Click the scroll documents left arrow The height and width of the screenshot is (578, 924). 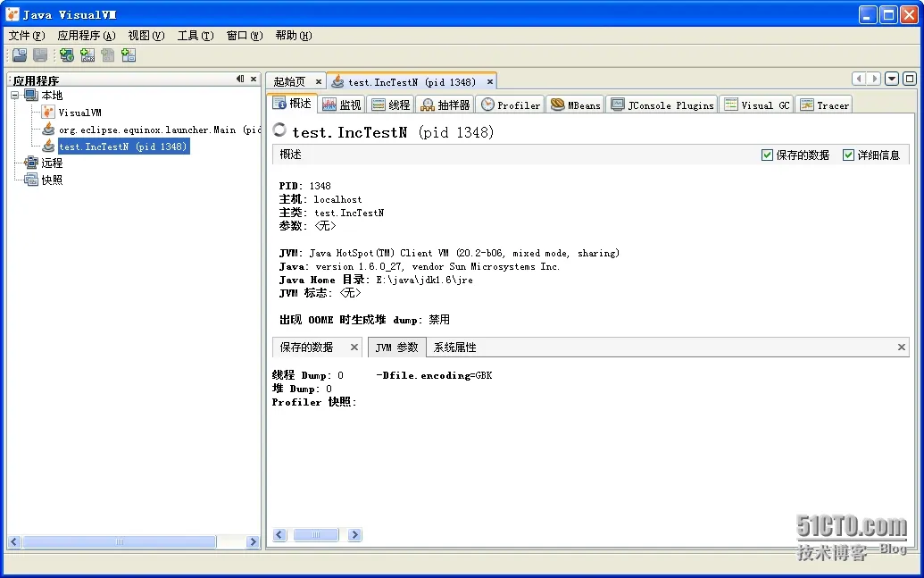coord(859,79)
